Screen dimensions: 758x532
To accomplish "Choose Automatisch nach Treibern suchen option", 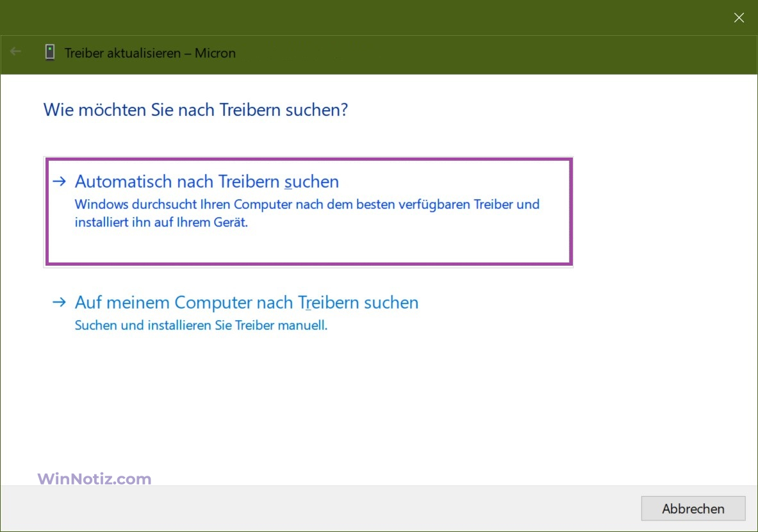I will coord(308,212).
